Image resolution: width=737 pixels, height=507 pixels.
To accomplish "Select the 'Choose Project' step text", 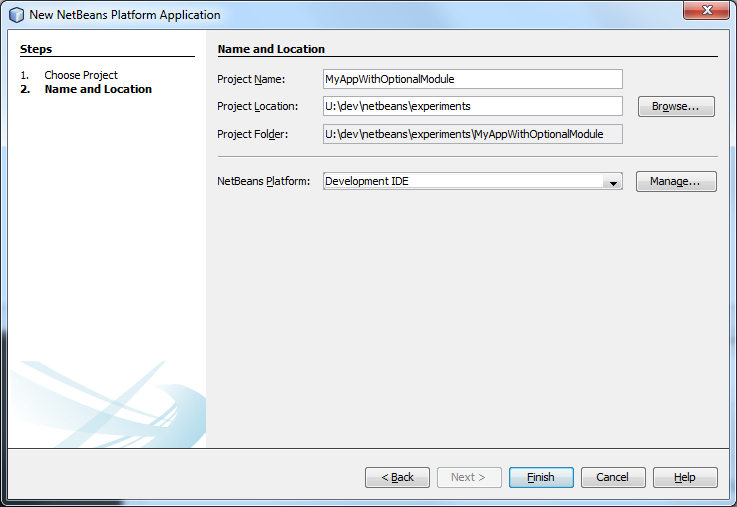I will point(81,75).
